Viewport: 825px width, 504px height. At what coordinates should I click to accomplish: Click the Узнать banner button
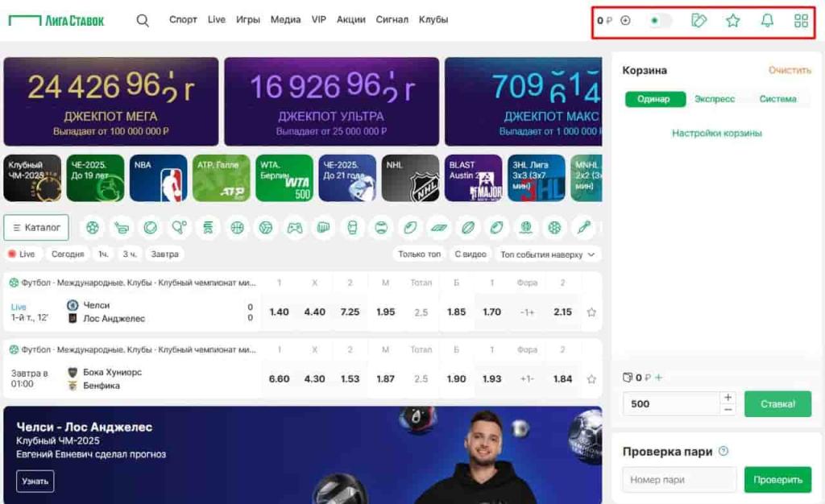tap(35, 481)
